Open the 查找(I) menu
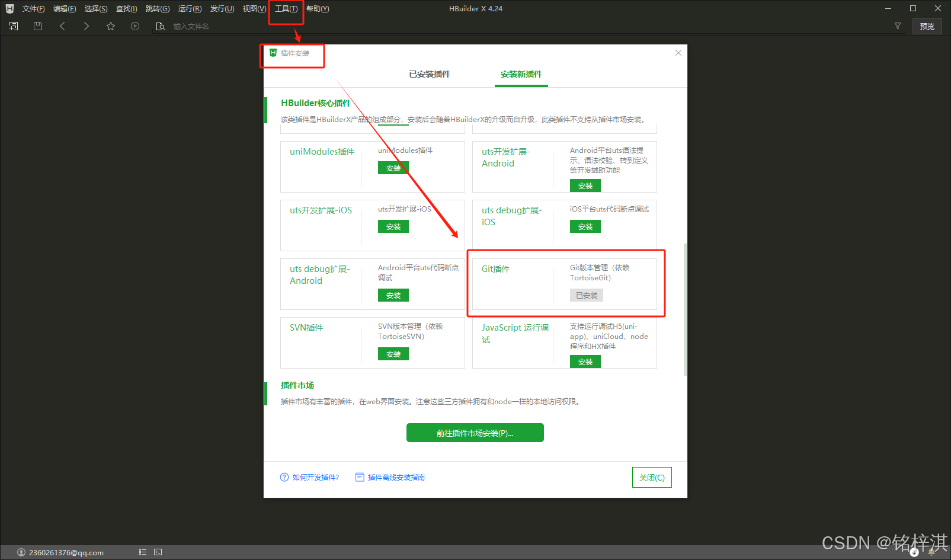 (126, 9)
